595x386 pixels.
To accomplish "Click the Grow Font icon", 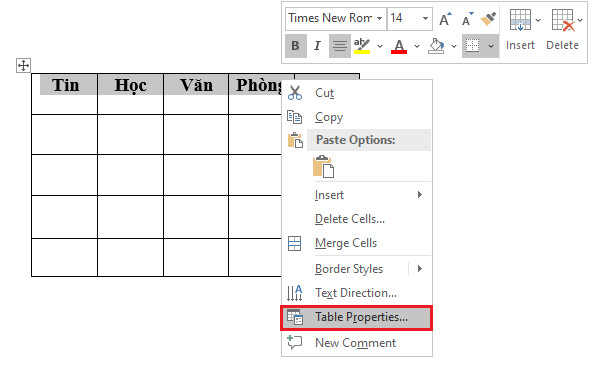I will [445, 19].
